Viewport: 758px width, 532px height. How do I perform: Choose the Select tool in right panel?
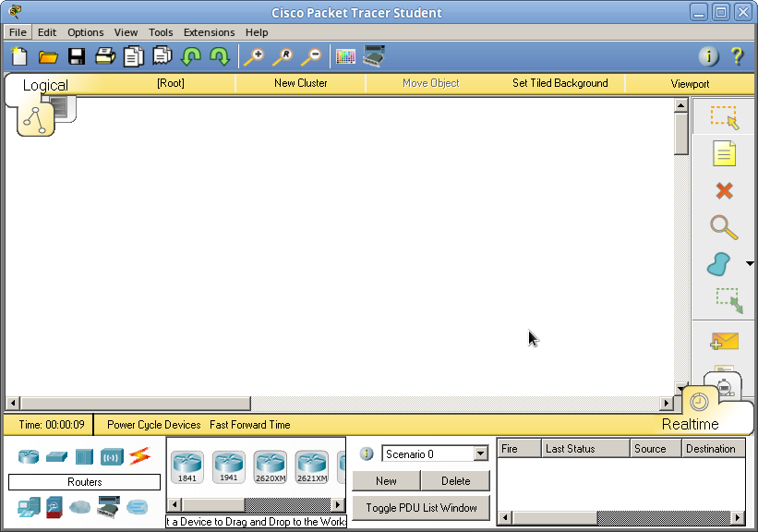coord(724,117)
